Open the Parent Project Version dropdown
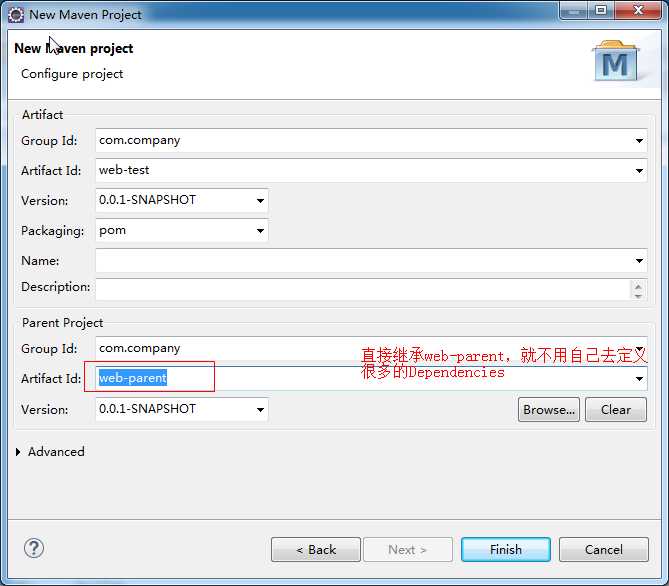 (260, 410)
